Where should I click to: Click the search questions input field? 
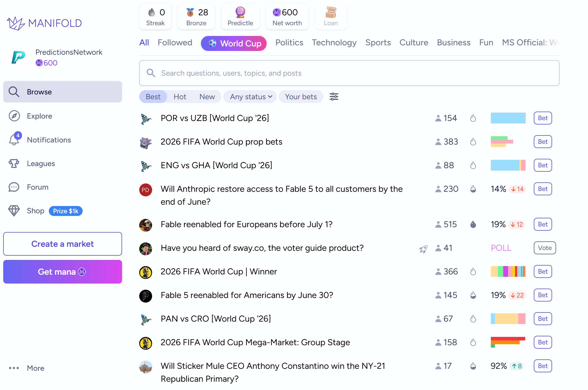tap(349, 73)
